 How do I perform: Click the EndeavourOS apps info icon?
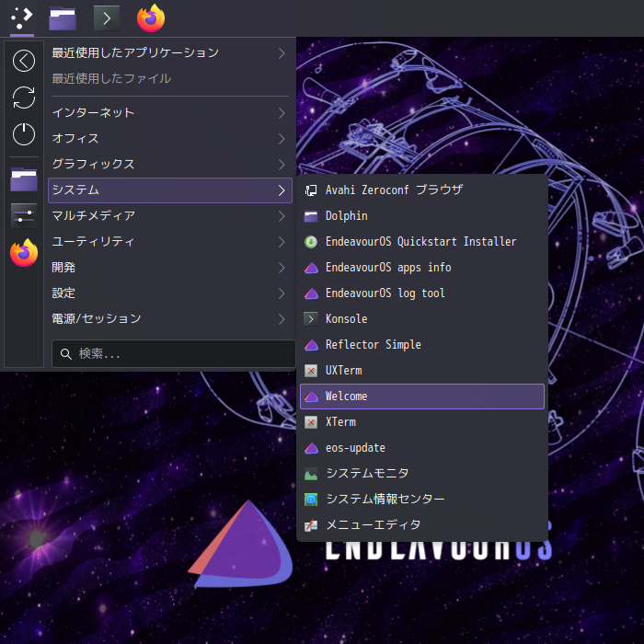tap(311, 268)
